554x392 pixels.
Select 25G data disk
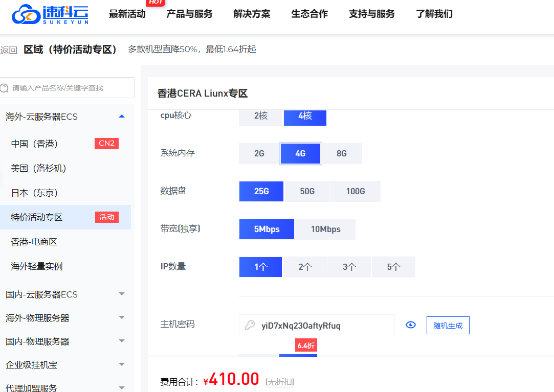pyautogui.click(x=261, y=192)
